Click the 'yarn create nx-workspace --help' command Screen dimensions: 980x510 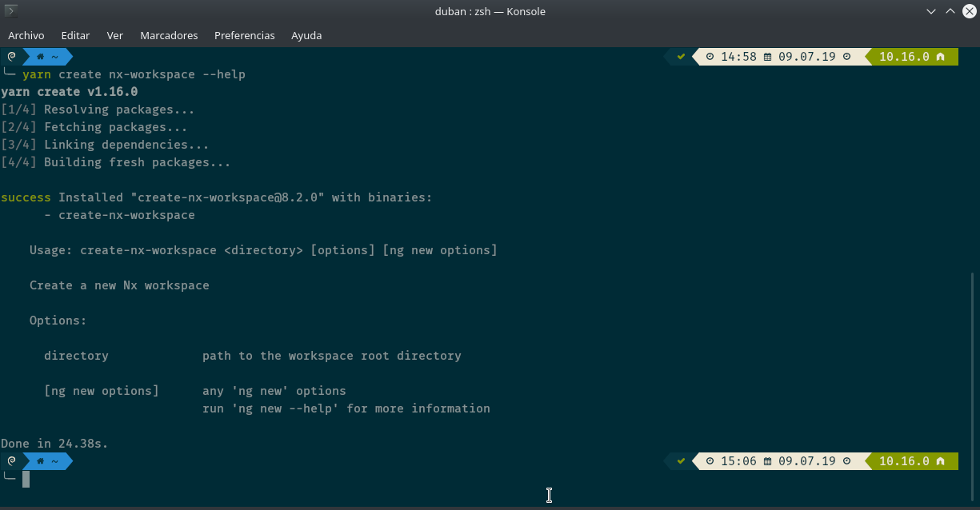pos(134,74)
